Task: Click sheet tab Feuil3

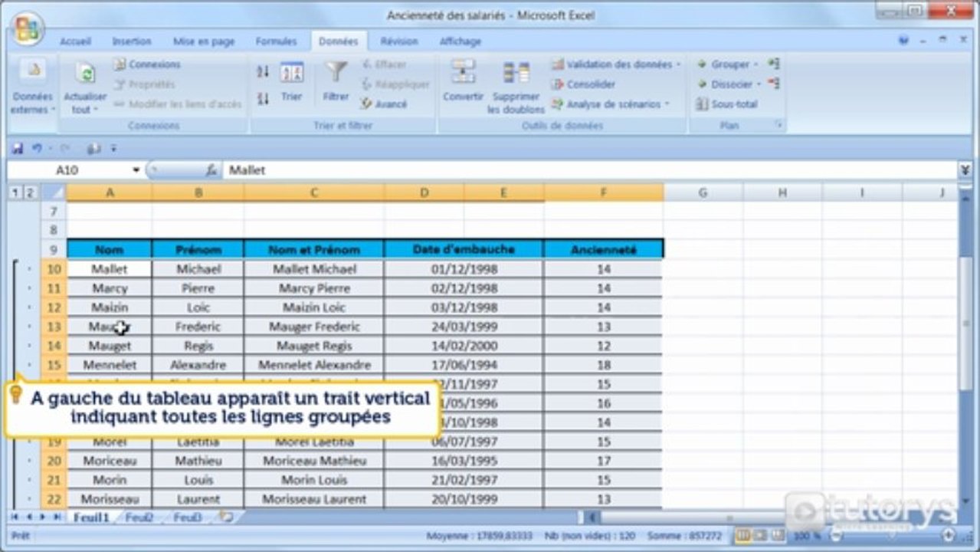Action: (188, 517)
